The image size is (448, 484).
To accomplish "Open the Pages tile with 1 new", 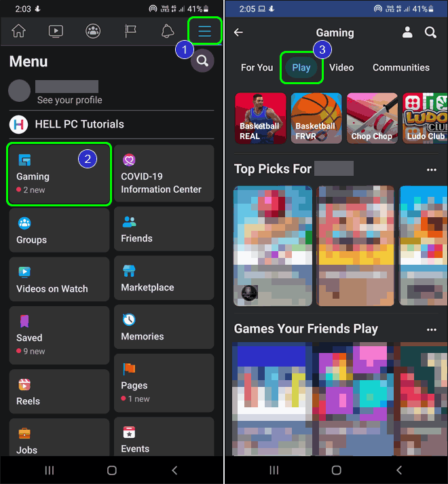I will coord(164,383).
